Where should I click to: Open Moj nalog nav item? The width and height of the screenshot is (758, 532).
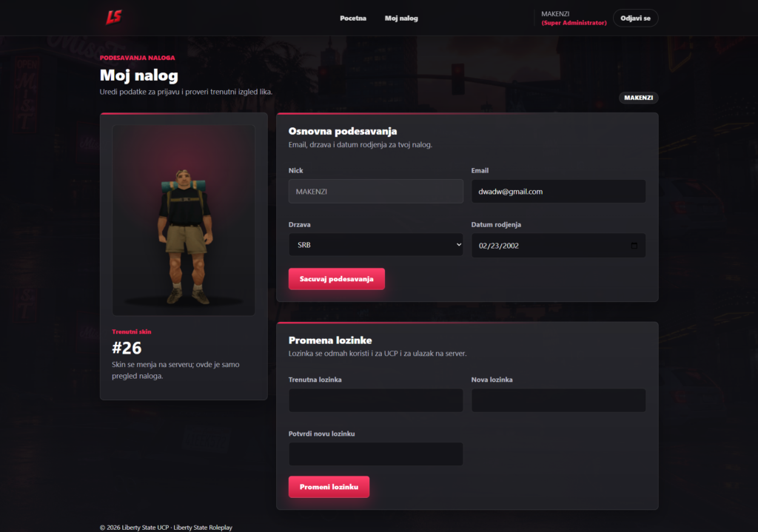(x=401, y=18)
